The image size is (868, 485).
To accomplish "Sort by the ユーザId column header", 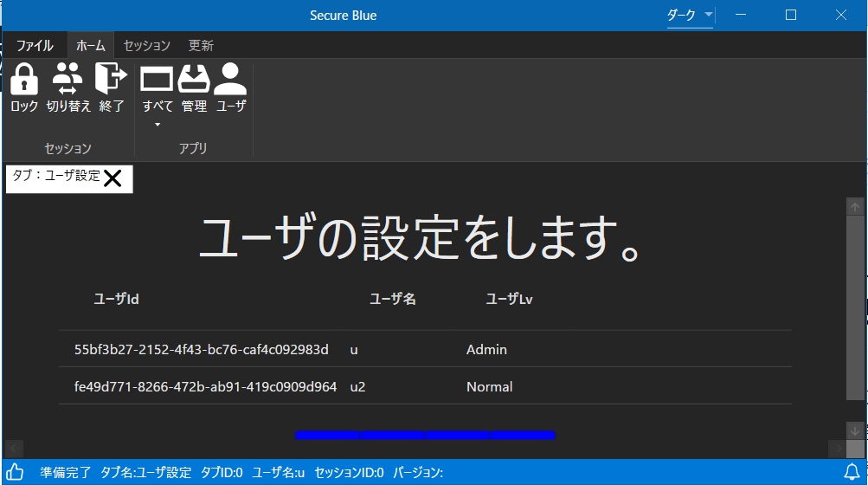I will pyautogui.click(x=116, y=300).
